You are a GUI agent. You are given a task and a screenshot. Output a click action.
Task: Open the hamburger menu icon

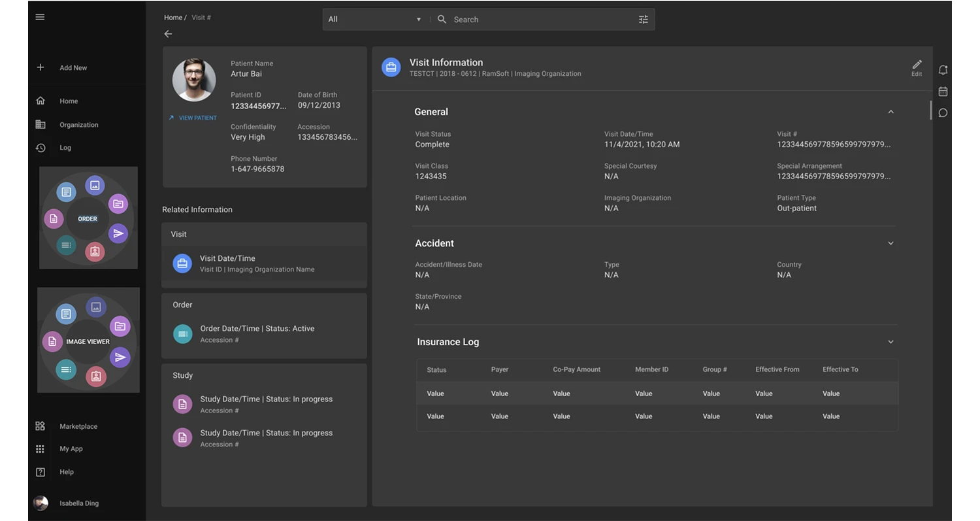click(40, 17)
